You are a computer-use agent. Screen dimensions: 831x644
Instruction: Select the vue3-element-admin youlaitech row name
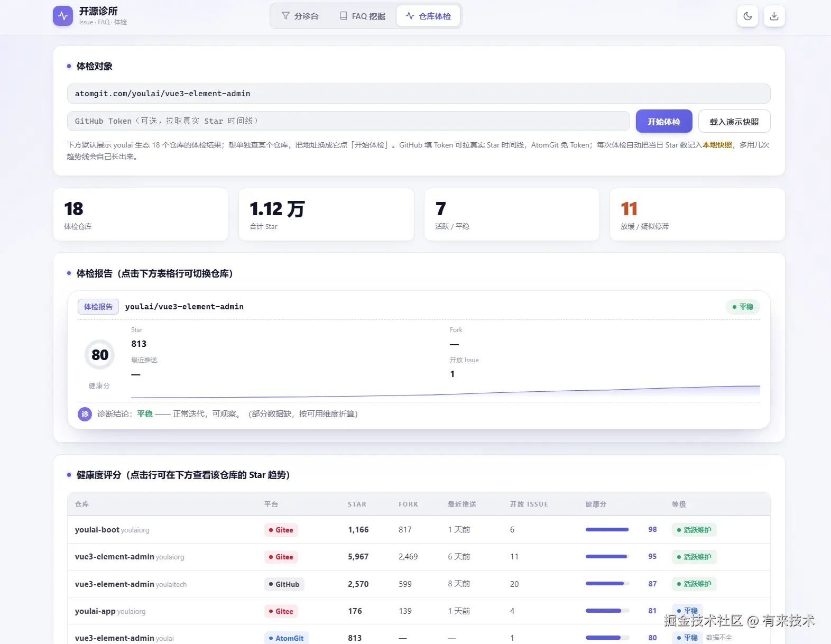tap(131, 584)
